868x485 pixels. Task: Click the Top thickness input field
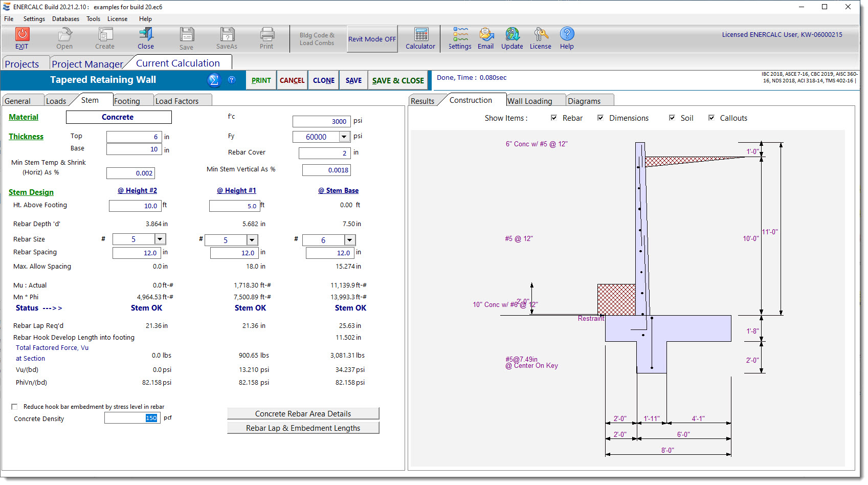134,137
